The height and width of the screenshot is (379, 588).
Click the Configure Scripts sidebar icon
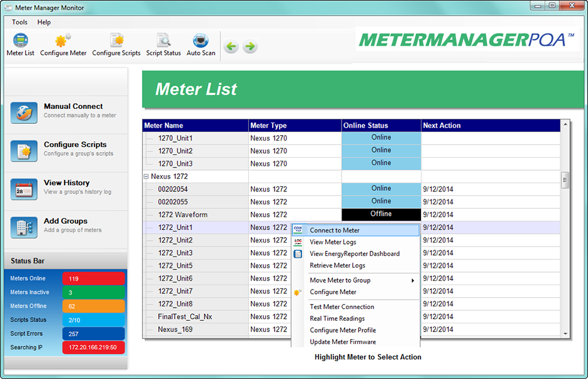coord(24,151)
